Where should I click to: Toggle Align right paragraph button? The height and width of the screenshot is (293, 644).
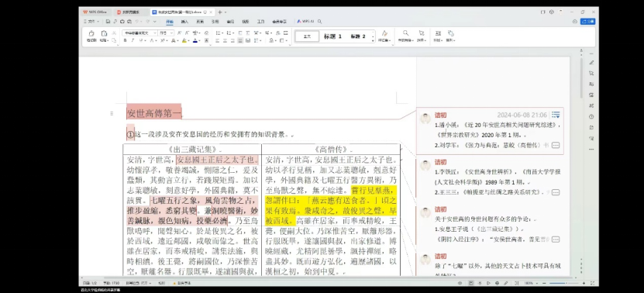232,40
